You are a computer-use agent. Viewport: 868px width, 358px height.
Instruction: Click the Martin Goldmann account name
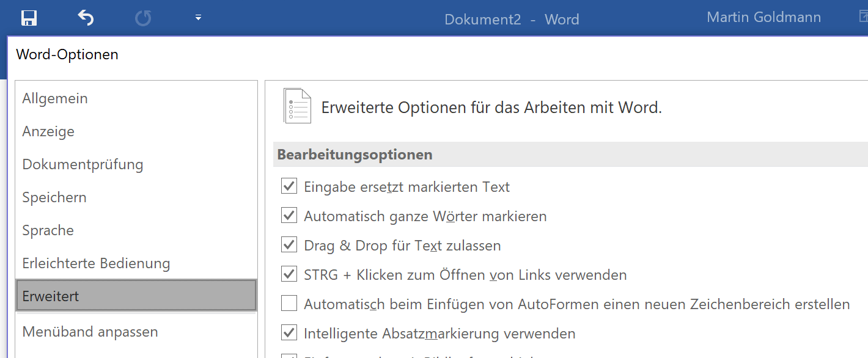click(763, 16)
